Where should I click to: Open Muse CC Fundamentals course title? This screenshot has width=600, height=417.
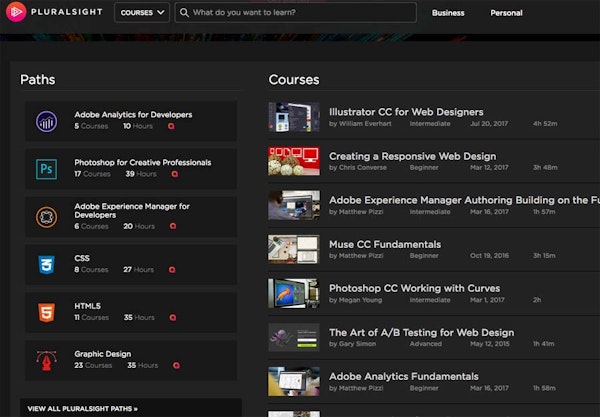coord(384,244)
